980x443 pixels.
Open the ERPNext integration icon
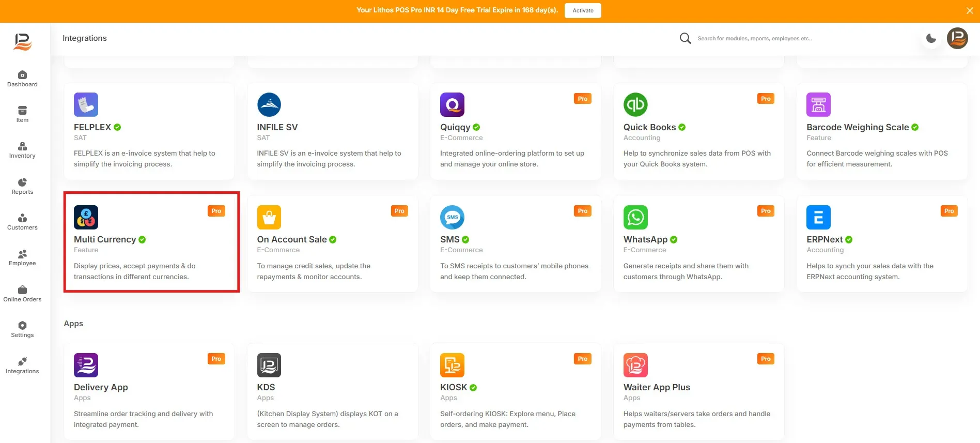[x=818, y=217]
